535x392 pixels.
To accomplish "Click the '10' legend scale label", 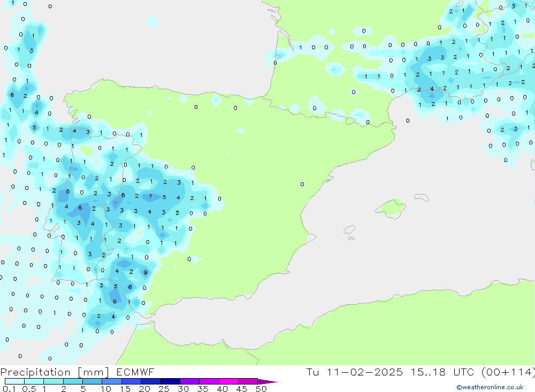I will click(x=106, y=389).
